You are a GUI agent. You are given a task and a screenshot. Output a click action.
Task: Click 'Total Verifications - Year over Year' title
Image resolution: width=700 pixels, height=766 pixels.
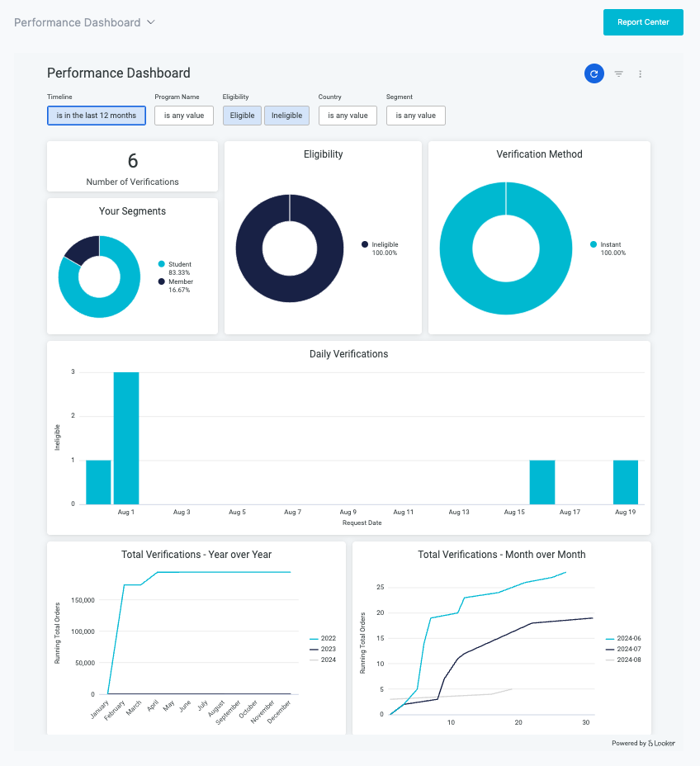coord(196,555)
